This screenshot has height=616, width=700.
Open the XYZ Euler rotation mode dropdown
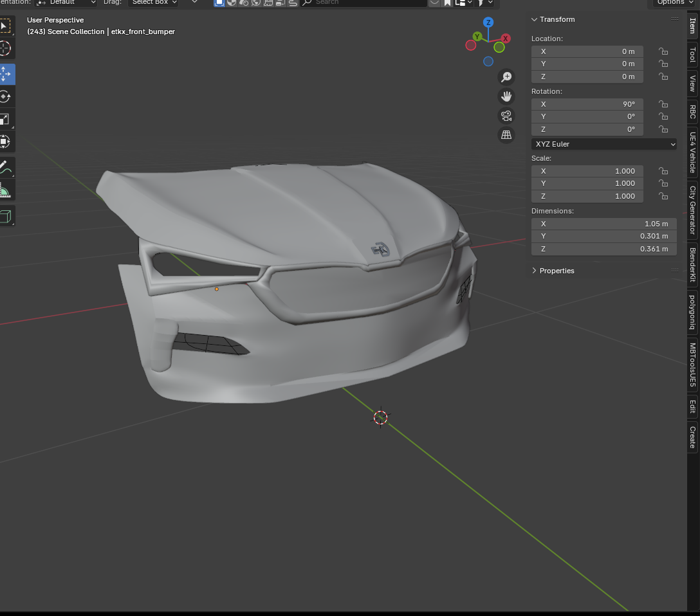point(603,144)
